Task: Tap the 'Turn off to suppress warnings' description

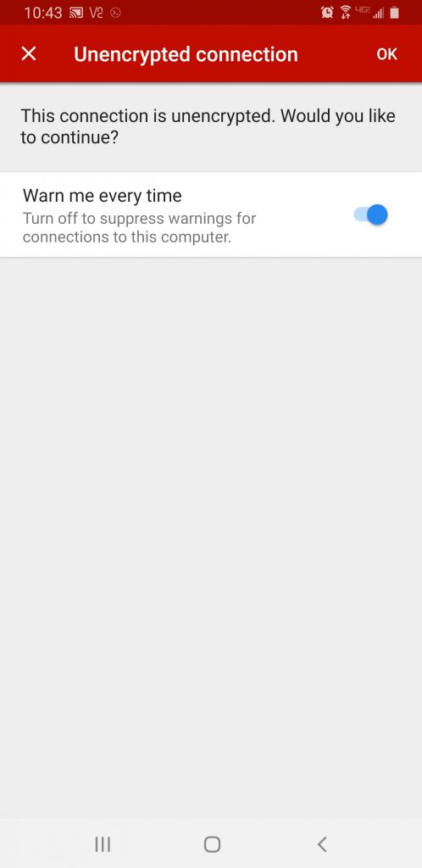Action: click(x=139, y=227)
